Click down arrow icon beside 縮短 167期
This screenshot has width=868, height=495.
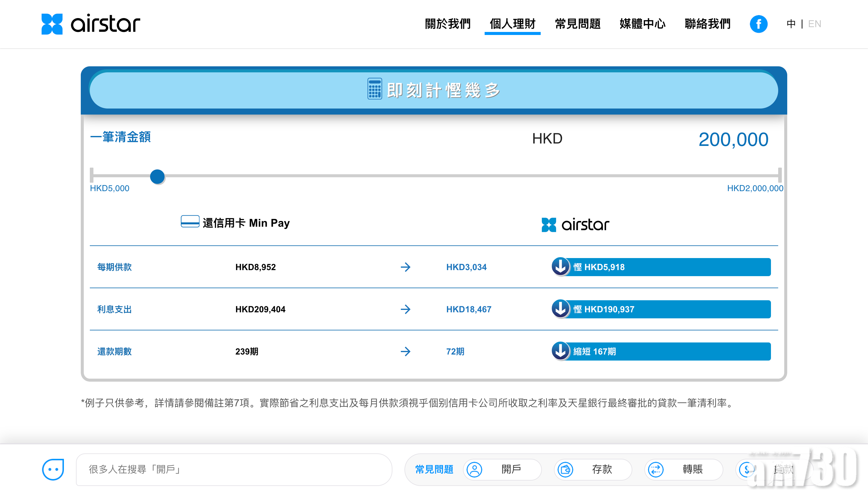coord(560,351)
